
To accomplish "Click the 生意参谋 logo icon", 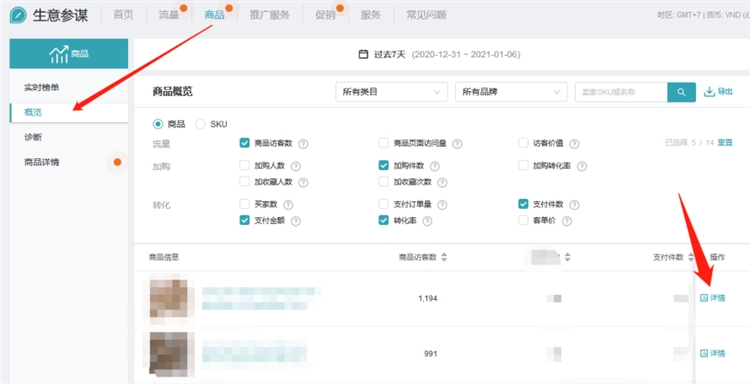I will click(x=18, y=15).
